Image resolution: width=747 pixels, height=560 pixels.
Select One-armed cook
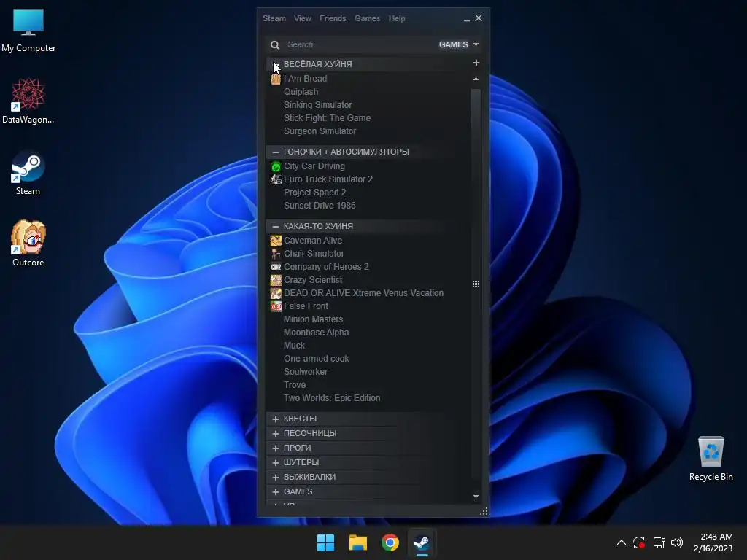click(x=317, y=359)
